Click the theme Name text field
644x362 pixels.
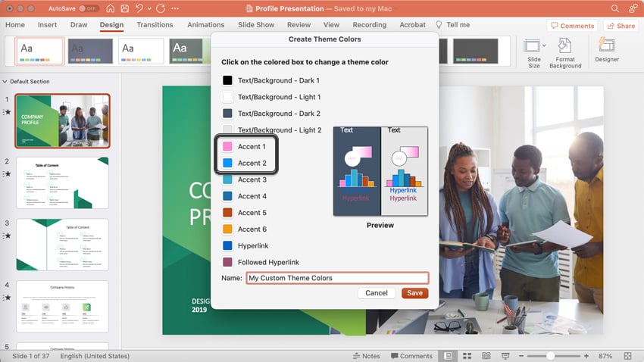pos(337,278)
